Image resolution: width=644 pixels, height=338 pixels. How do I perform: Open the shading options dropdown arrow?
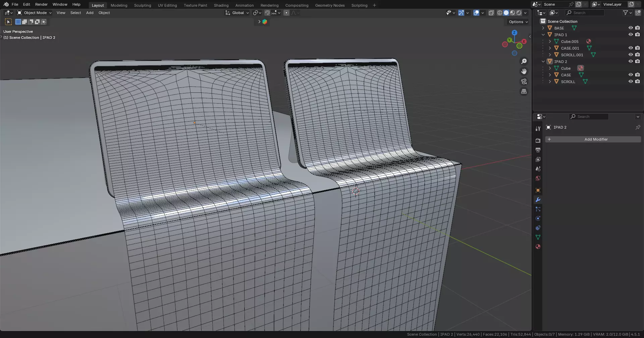[526, 13]
